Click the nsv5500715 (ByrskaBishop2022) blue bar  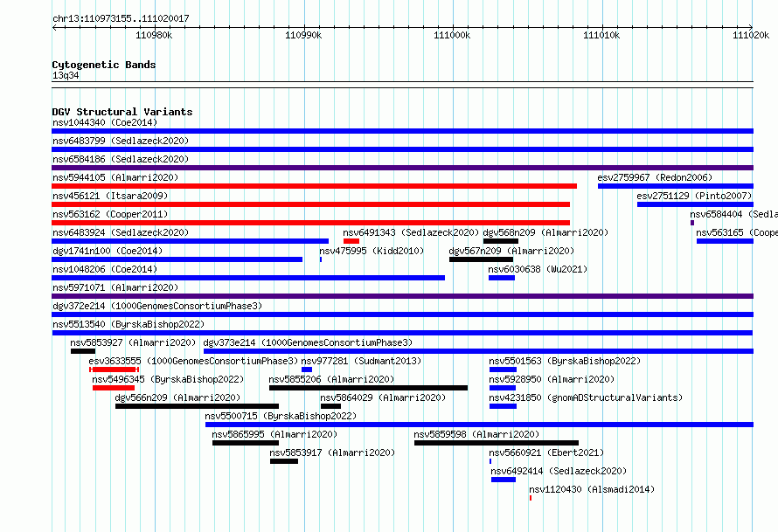point(479,425)
